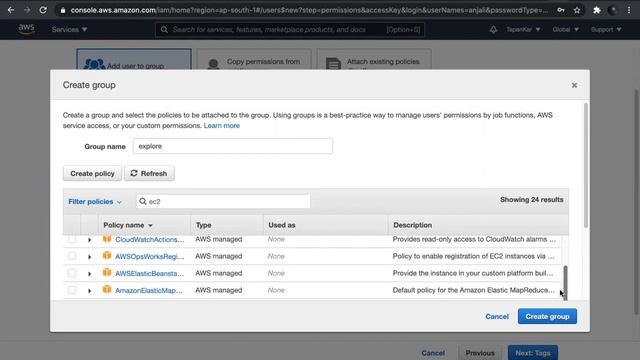
Task: Reload the page with refresh icon
Action: point(43,10)
